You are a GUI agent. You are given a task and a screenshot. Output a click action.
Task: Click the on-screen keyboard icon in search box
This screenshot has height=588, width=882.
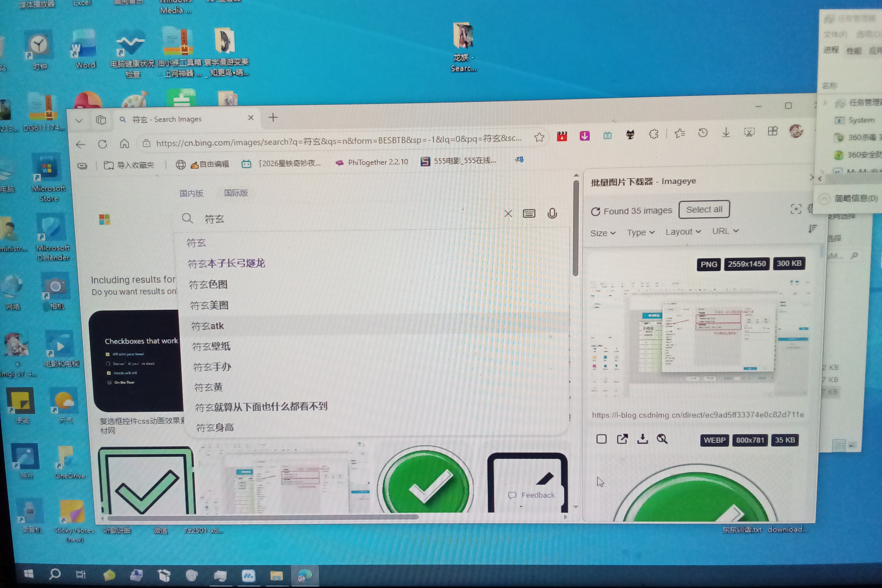pos(529,214)
